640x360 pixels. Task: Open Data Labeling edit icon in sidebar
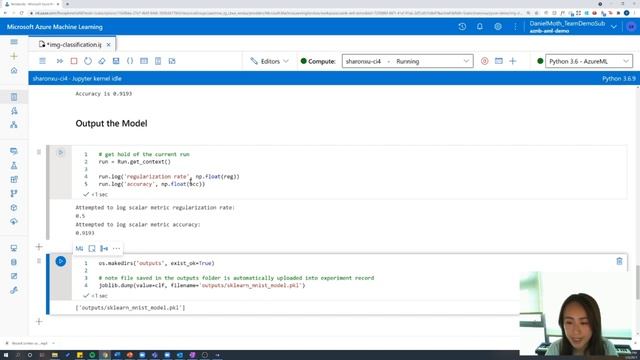coord(14,276)
